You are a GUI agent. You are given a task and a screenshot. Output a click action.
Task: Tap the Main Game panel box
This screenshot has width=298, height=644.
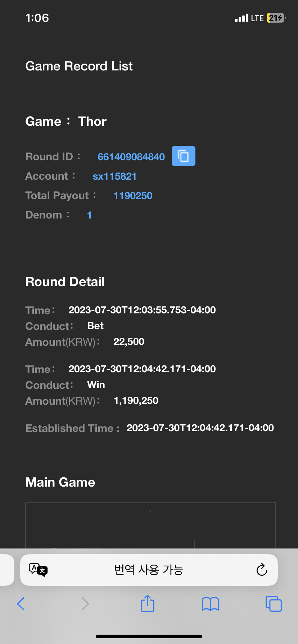(150, 525)
